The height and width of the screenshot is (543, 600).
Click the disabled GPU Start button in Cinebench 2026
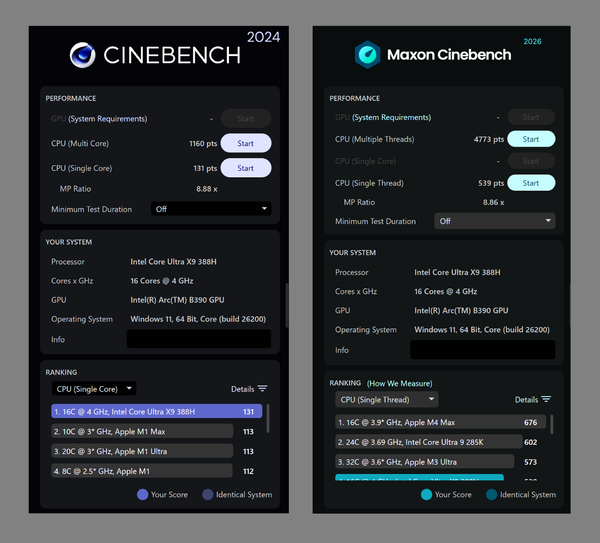[x=531, y=117]
